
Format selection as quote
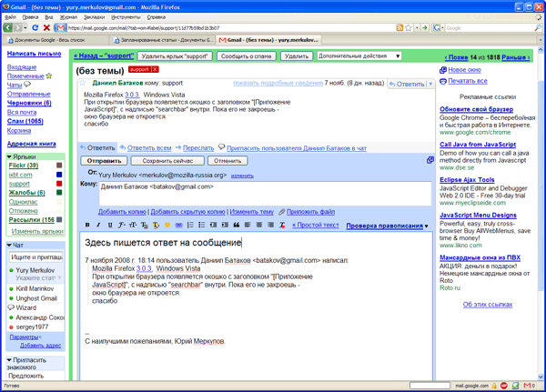236,225
